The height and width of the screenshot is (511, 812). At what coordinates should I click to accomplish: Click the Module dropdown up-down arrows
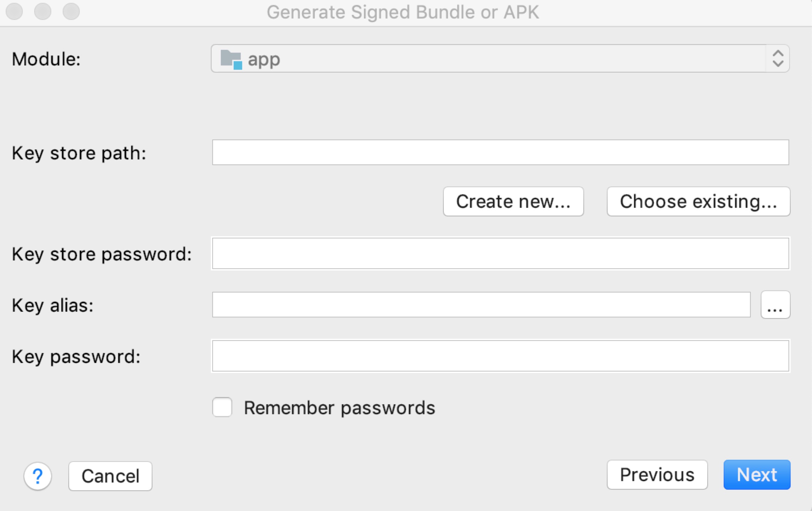click(778, 59)
